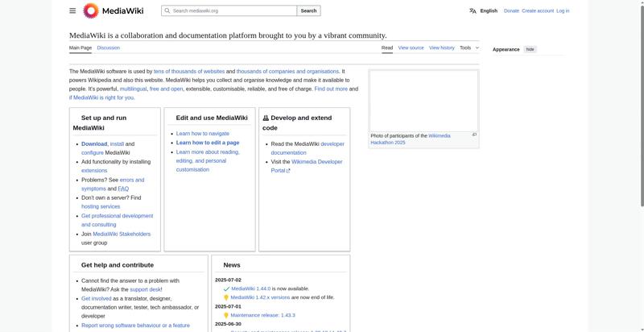Click the multilingual link

coord(133,89)
